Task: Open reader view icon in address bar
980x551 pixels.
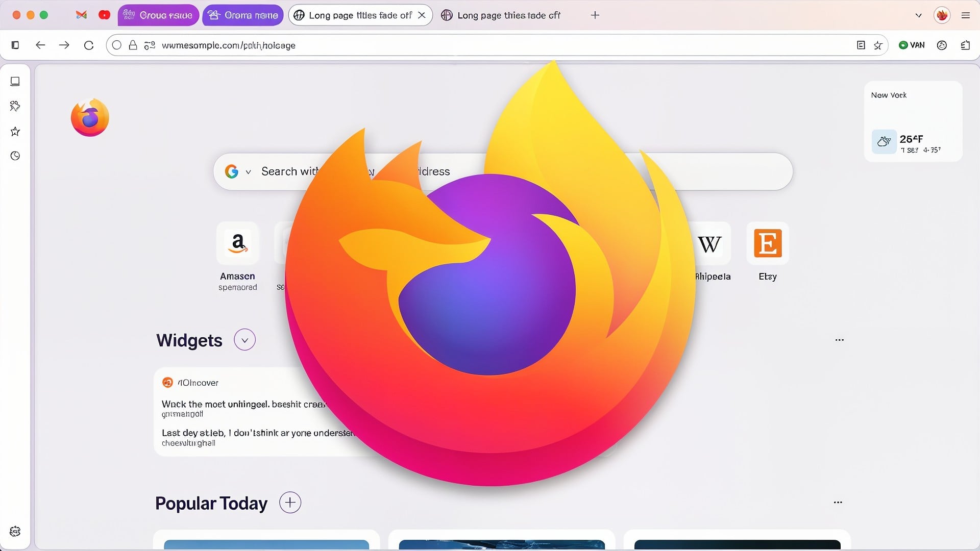Action: [861, 45]
